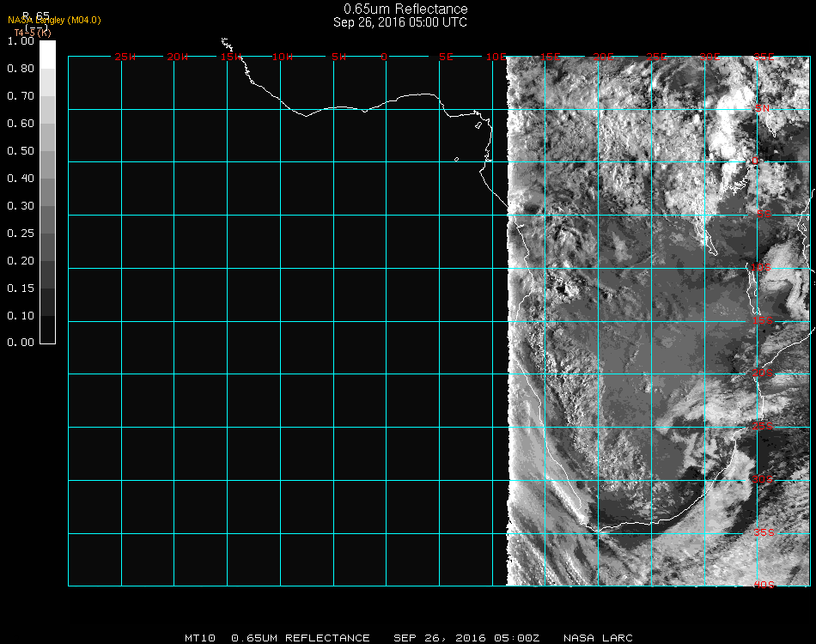Click the darkest 0.00 colorbar segment
This screenshot has width=816, height=644.
coord(47,331)
